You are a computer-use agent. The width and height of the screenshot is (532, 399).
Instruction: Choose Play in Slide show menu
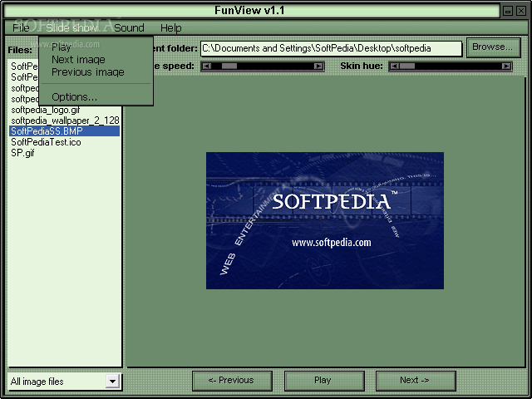[x=62, y=47]
